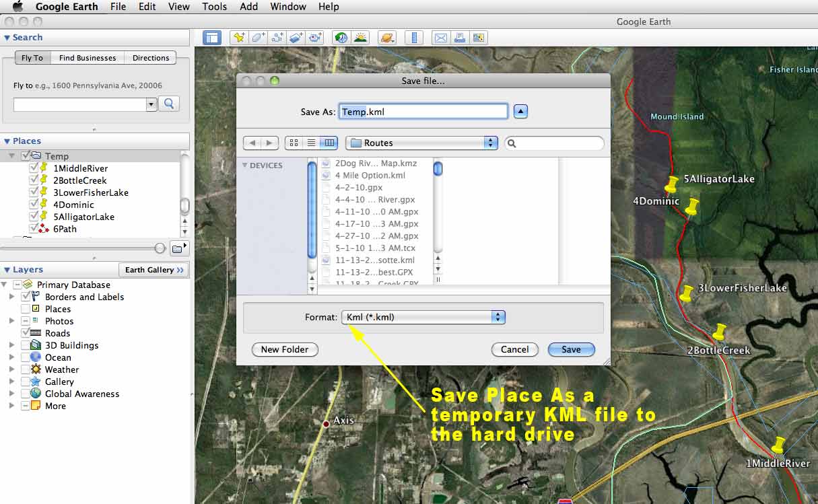Disable the Borders and Labels layer
The image size is (818, 504).
25,297
